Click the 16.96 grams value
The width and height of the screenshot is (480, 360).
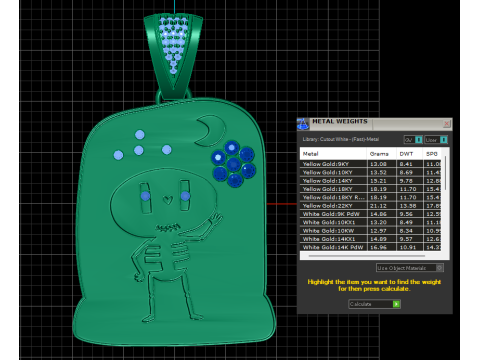(x=378, y=247)
